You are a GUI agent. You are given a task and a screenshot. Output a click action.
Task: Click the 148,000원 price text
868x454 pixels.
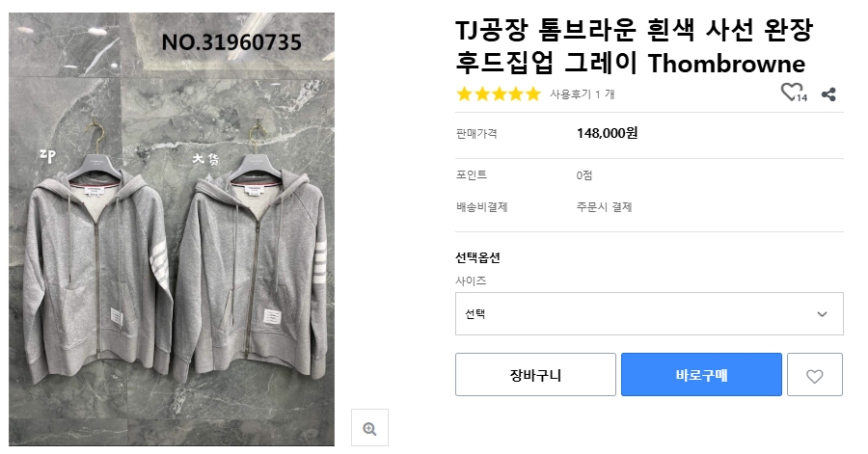tap(607, 134)
